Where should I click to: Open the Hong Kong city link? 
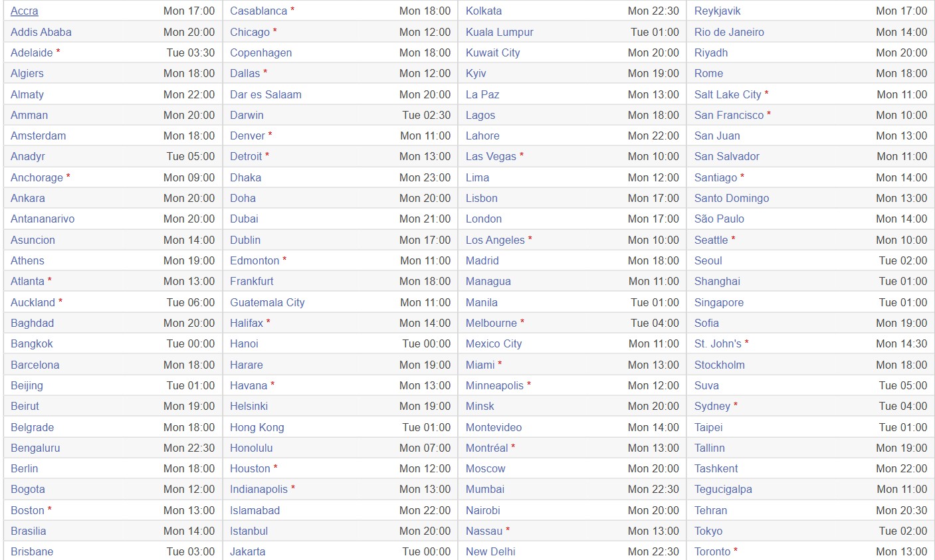click(257, 427)
